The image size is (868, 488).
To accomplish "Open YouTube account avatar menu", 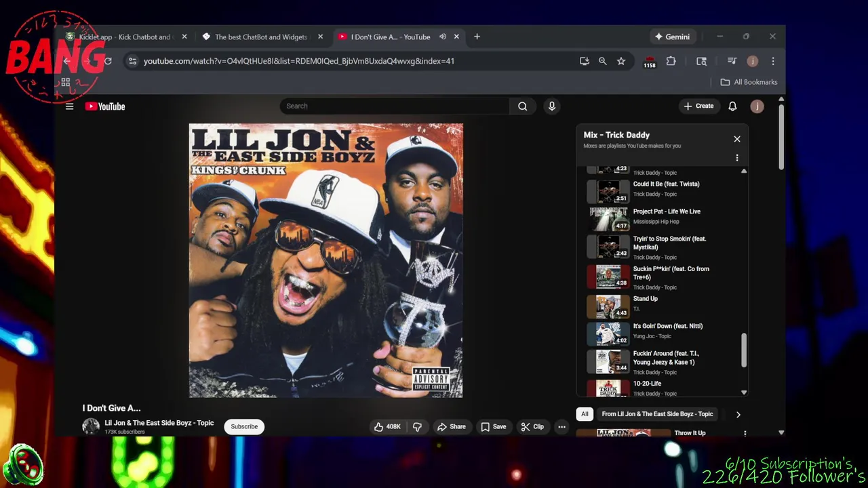I will coord(757,106).
